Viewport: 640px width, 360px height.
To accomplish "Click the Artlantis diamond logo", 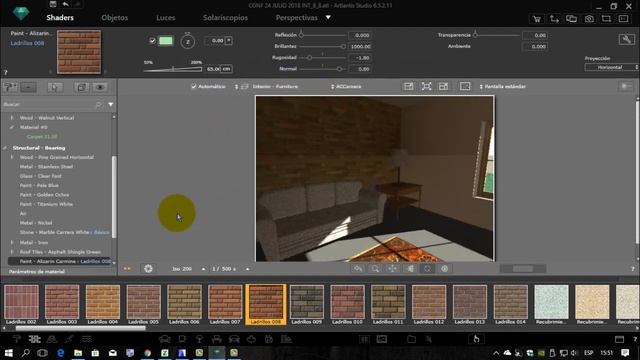I will point(21,13).
